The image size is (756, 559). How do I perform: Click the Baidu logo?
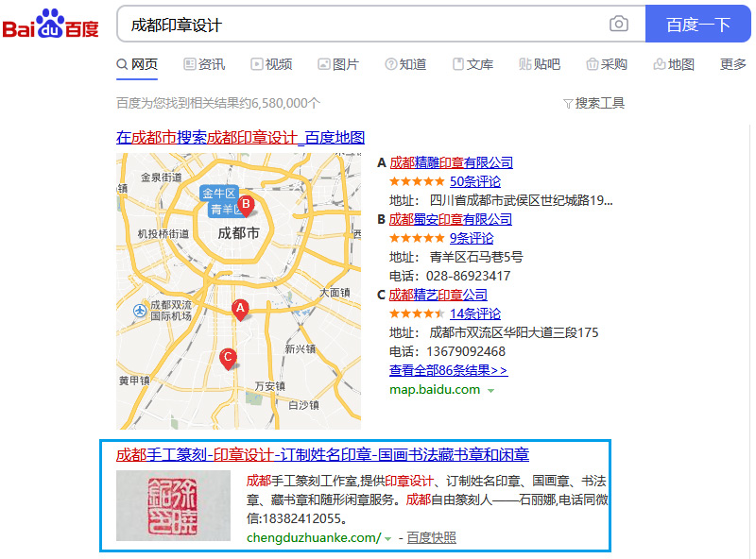point(50,25)
